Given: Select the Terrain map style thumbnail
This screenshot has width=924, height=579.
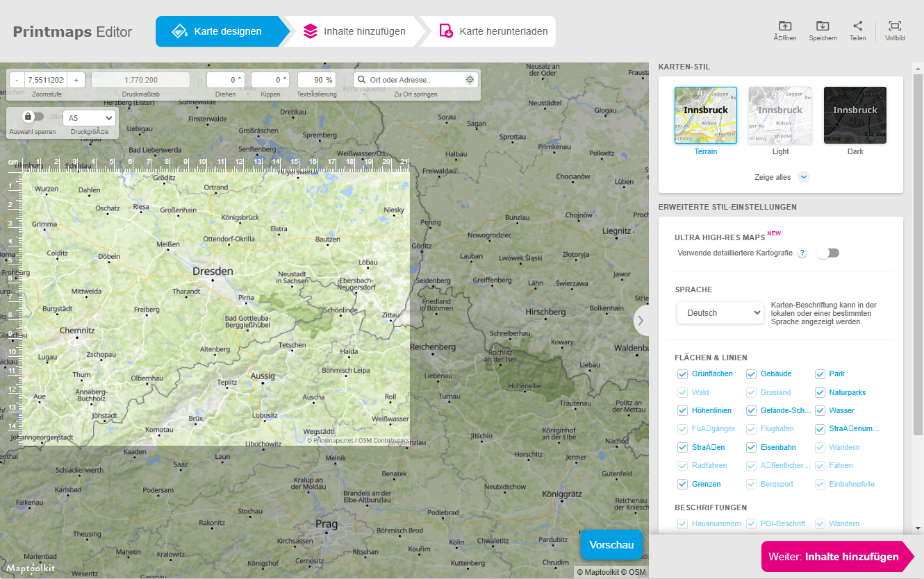Looking at the screenshot, I should click(x=706, y=115).
